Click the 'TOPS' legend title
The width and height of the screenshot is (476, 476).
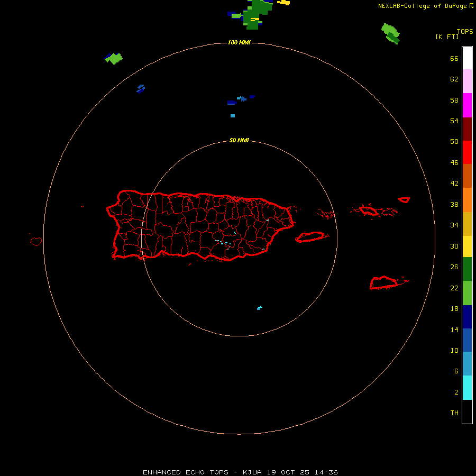tap(465, 31)
